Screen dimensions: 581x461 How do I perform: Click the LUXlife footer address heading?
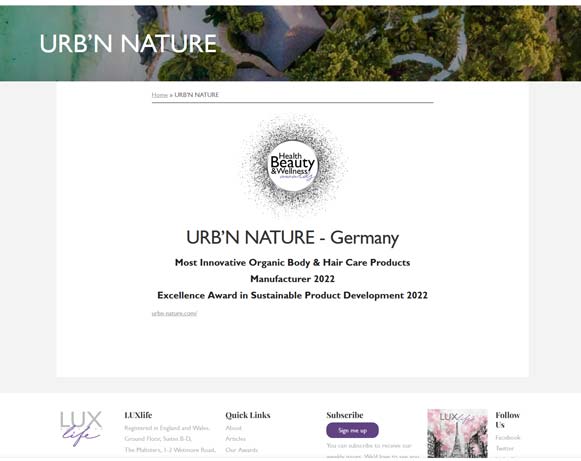coord(138,415)
